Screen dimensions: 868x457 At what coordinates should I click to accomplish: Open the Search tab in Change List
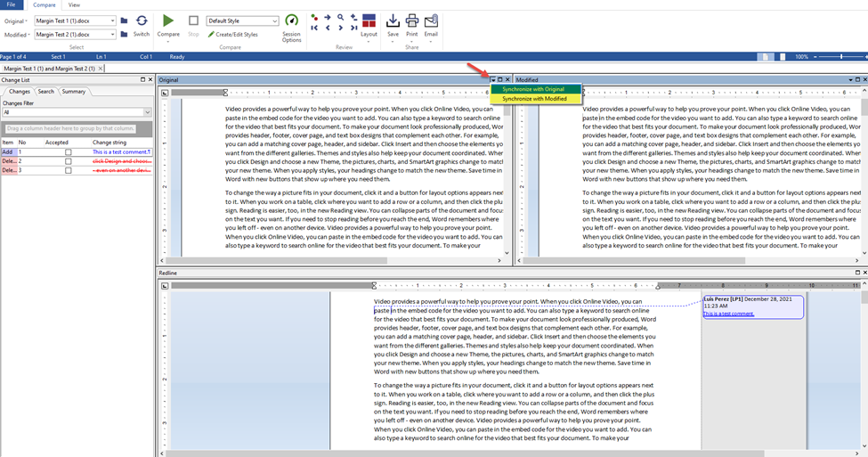pos(46,92)
